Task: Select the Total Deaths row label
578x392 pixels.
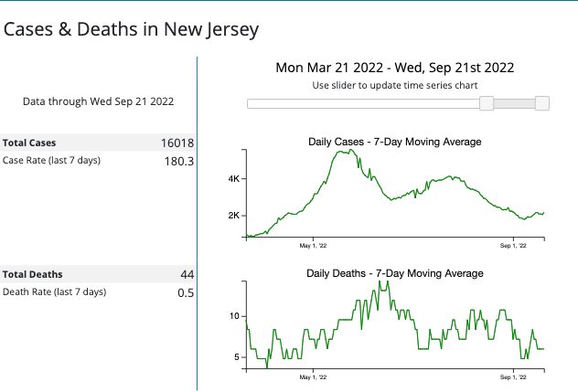Action: (x=32, y=274)
